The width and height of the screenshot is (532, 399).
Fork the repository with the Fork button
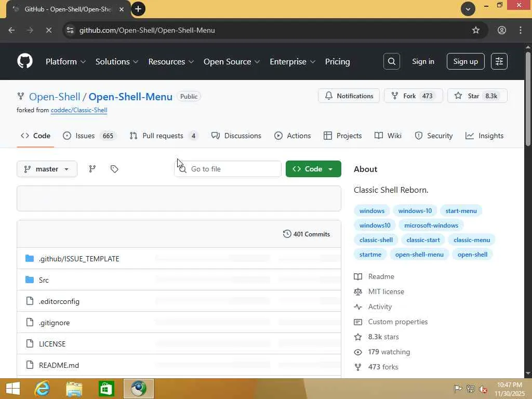[x=413, y=96]
